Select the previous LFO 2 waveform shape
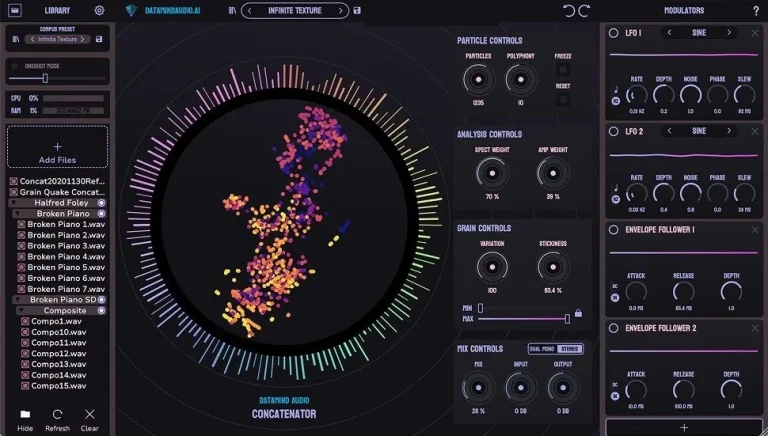This screenshot has height=436, width=768. click(x=670, y=131)
